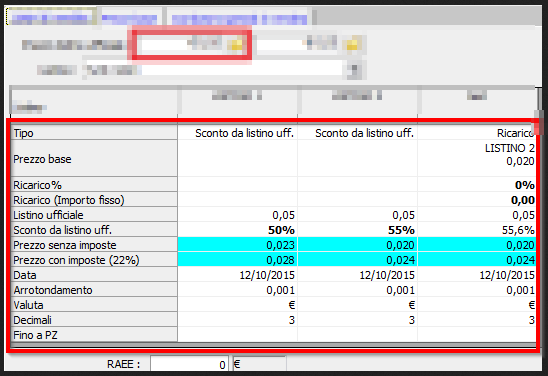The height and width of the screenshot is (376, 548).
Task: Click the Tipo cell above the 55% discount
Action: tap(358, 133)
